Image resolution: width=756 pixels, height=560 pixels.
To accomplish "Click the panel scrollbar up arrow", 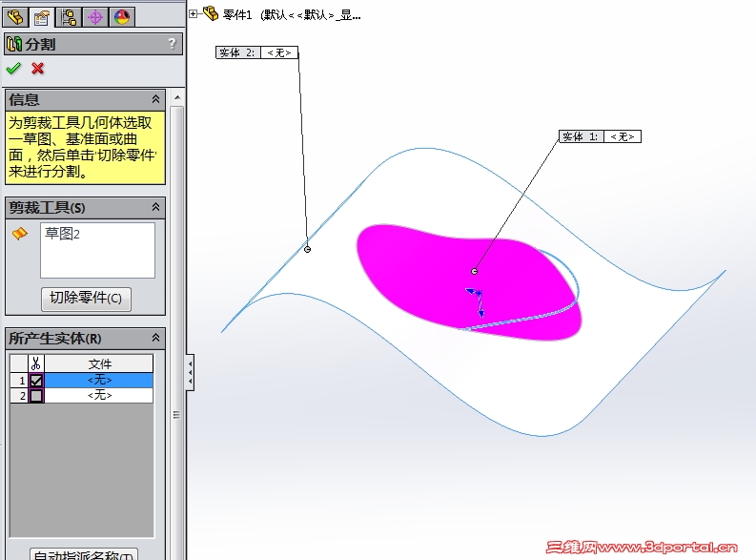I will click(x=177, y=97).
